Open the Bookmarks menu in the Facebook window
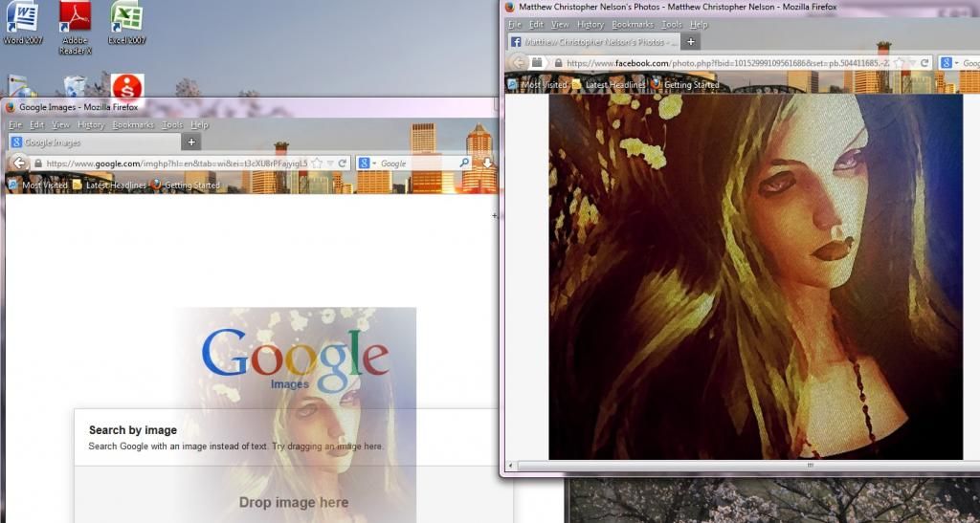 click(633, 24)
